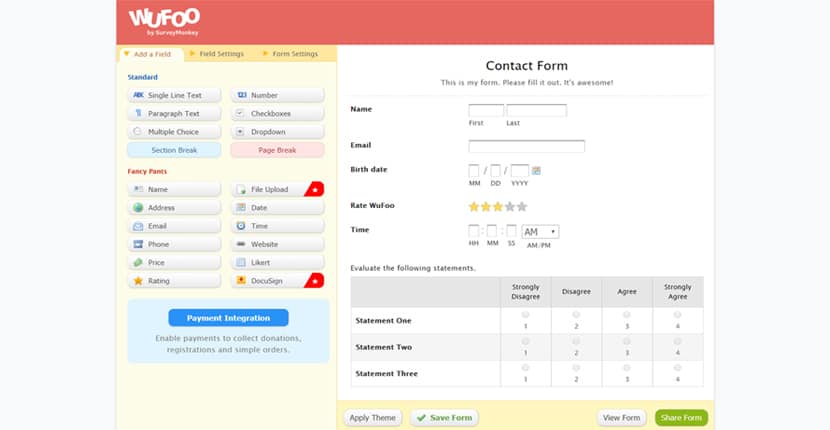The width and height of the screenshot is (830, 430).
Task: Add a Paragraph Text field
Action: [x=174, y=113]
